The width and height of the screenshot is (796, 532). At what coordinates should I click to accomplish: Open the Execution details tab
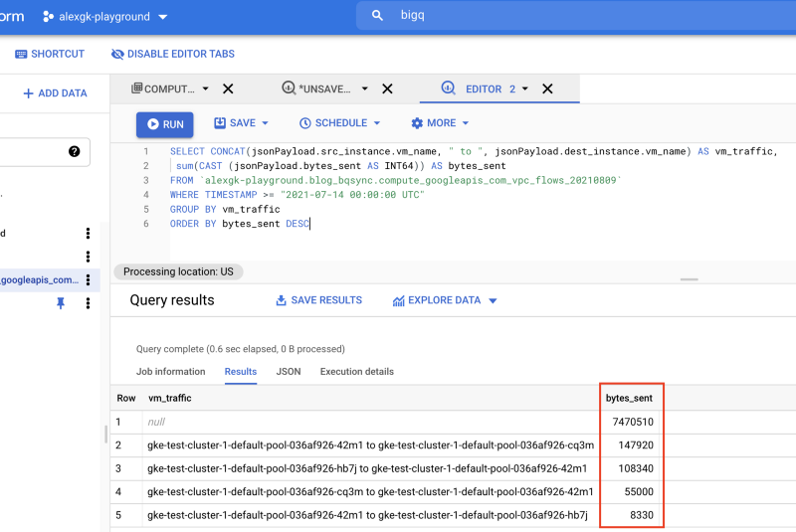tap(357, 372)
